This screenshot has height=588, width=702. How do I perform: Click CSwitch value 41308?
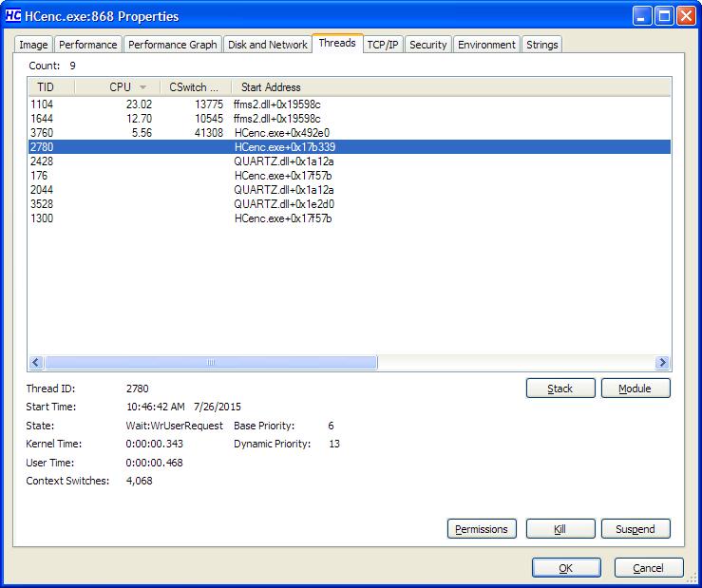click(x=209, y=133)
